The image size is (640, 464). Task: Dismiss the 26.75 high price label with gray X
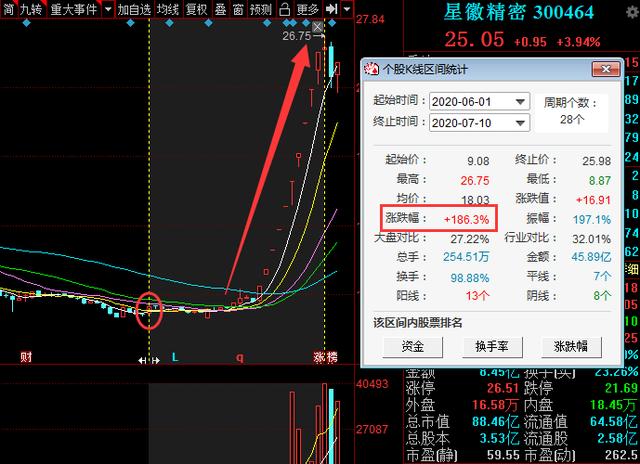pos(318,27)
